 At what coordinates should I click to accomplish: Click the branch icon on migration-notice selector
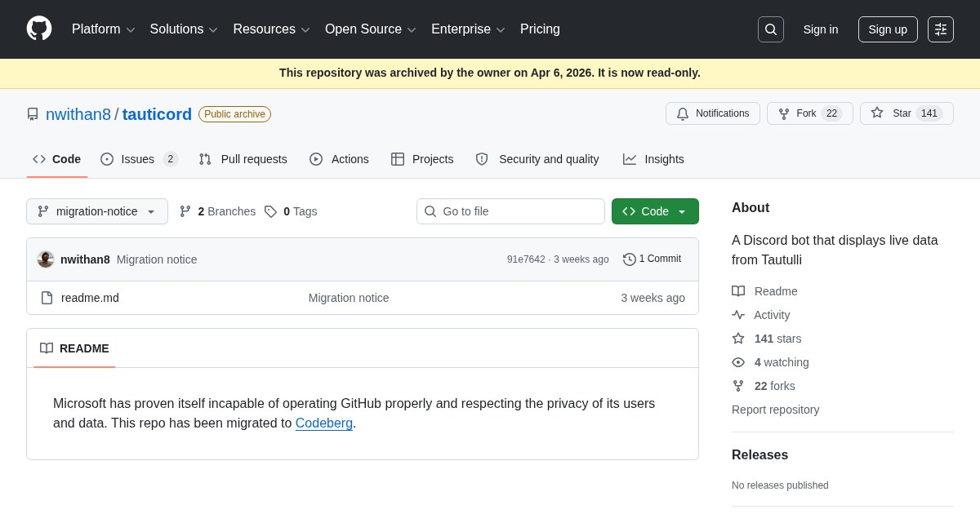pyautogui.click(x=43, y=211)
